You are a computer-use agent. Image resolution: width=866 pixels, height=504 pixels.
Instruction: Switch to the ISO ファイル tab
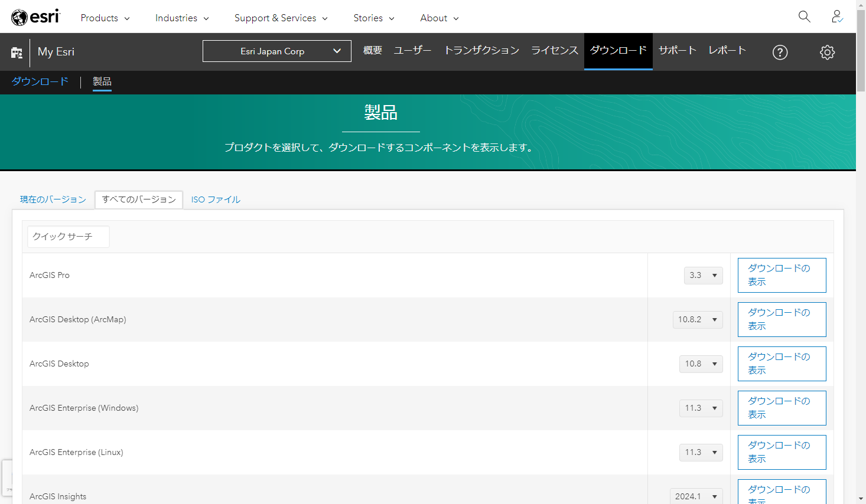(x=216, y=199)
